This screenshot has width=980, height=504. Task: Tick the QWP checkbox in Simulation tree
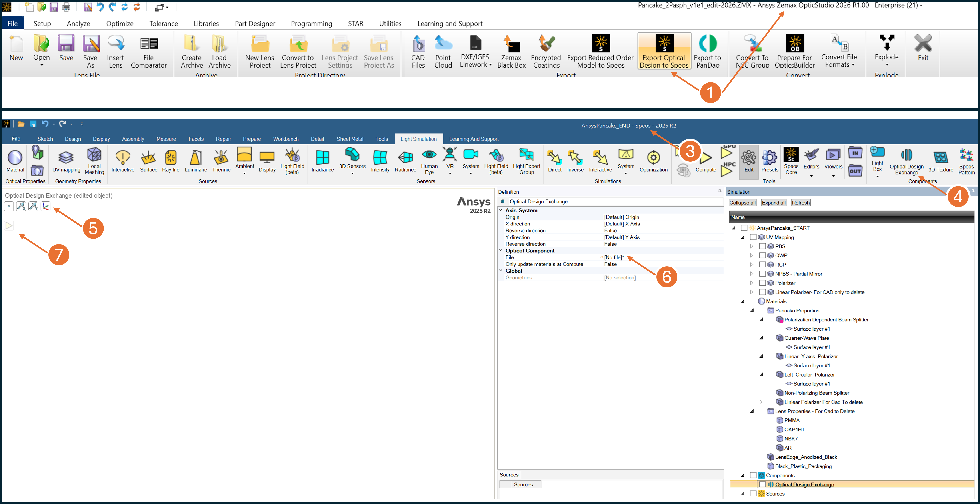762,256
